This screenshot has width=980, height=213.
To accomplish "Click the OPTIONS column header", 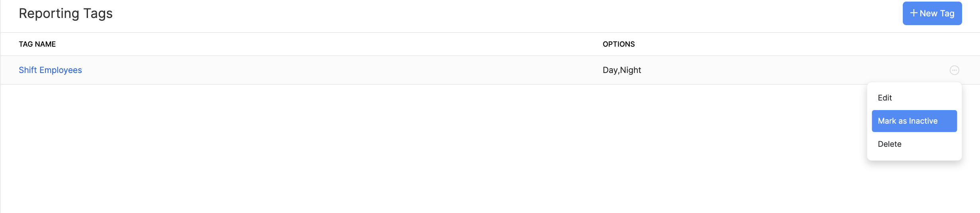I will tap(619, 44).
